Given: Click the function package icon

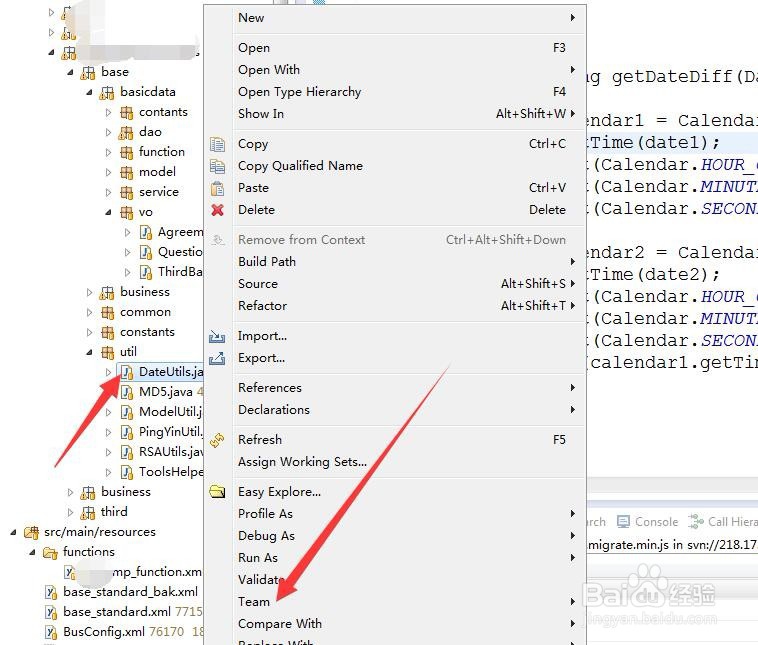Looking at the screenshot, I should pos(126,153).
